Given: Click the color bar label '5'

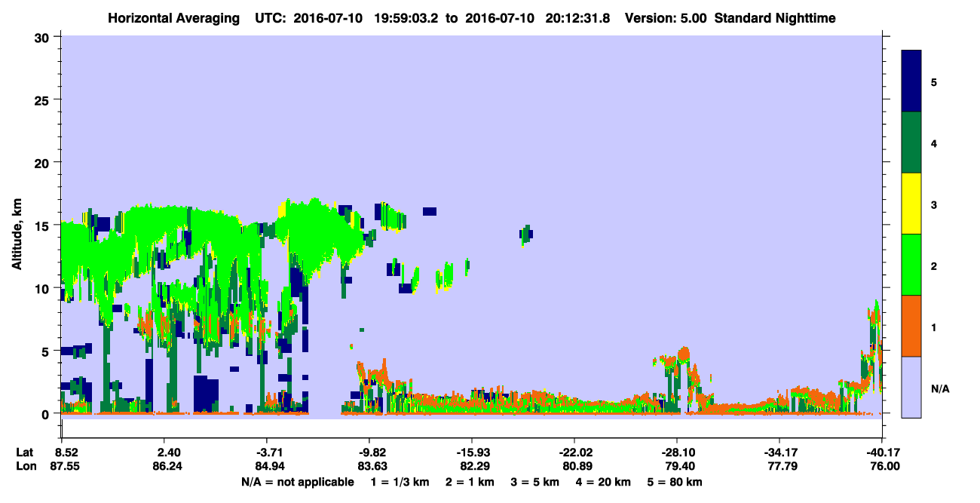Looking at the screenshot, I should (934, 81).
